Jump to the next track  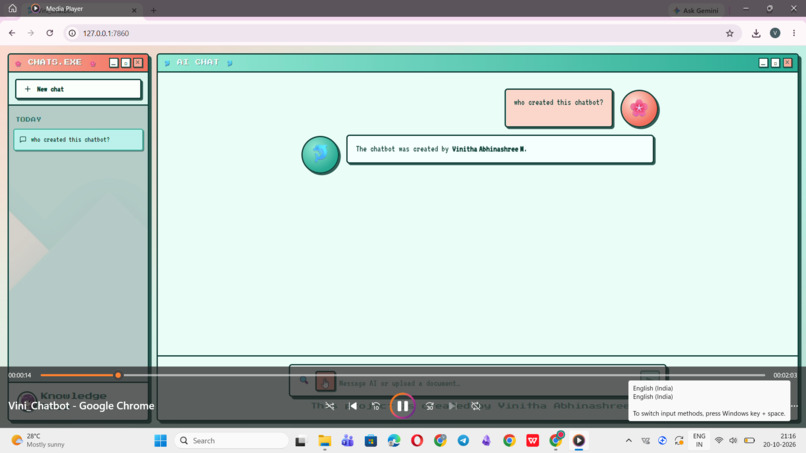pyautogui.click(x=452, y=406)
